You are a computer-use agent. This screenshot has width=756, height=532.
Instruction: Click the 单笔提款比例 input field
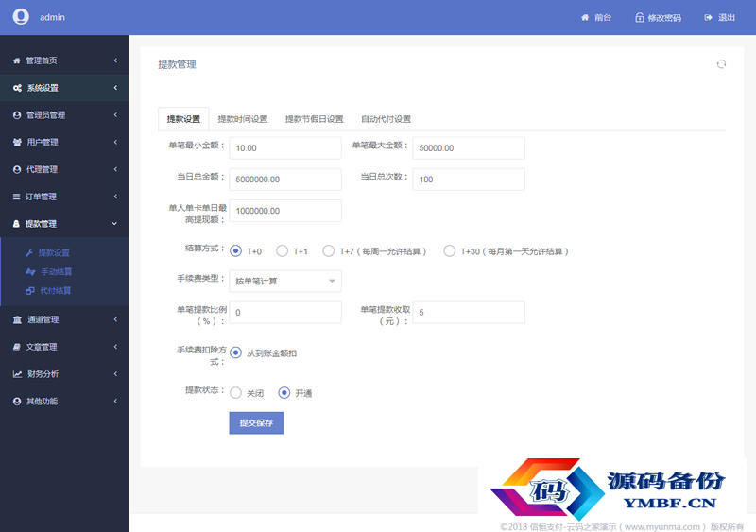point(285,313)
